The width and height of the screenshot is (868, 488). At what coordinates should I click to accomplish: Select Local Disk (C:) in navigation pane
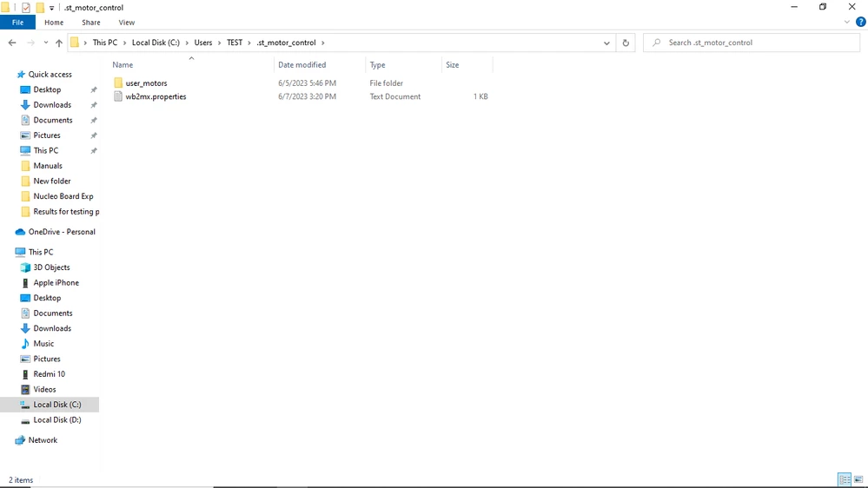click(57, 405)
